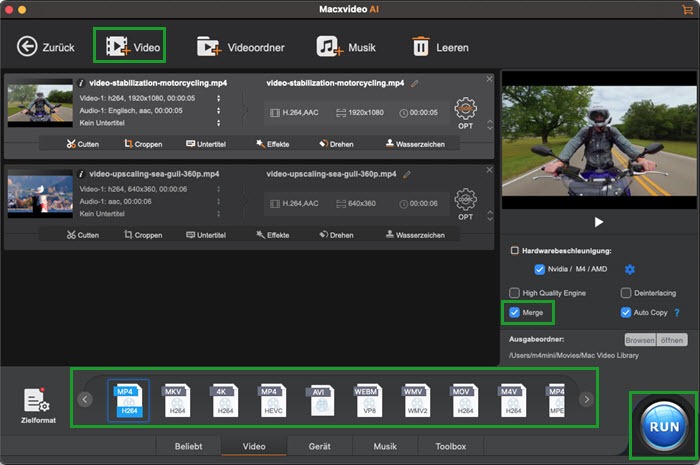Viewport: 700px width, 465px height.
Task: Switch to the Video format tab
Action: pyautogui.click(x=254, y=446)
